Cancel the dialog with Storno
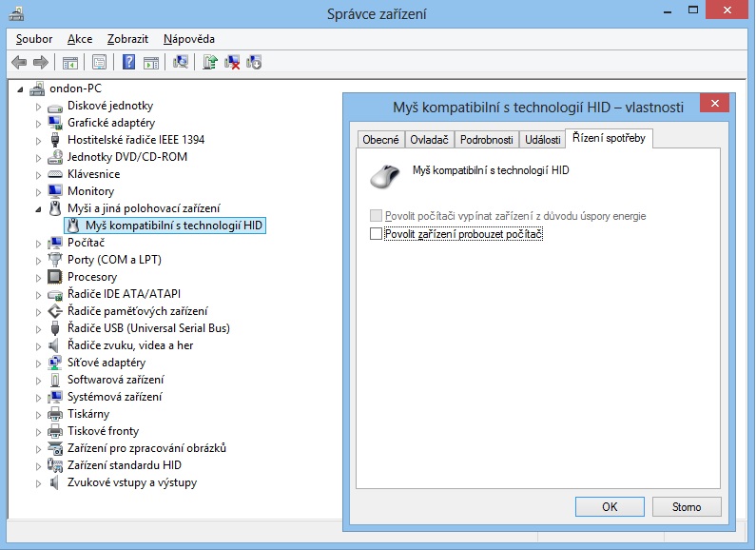 [x=687, y=506]
